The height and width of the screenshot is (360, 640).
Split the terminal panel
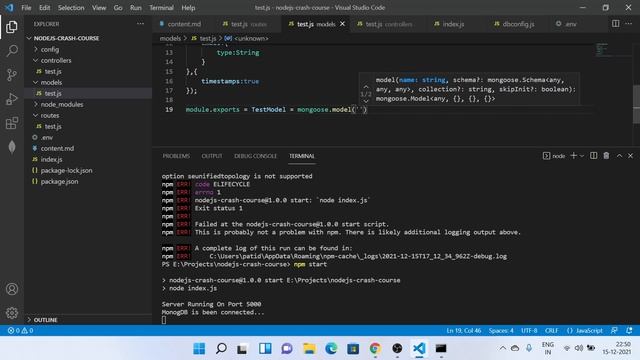tap(593, 156)
